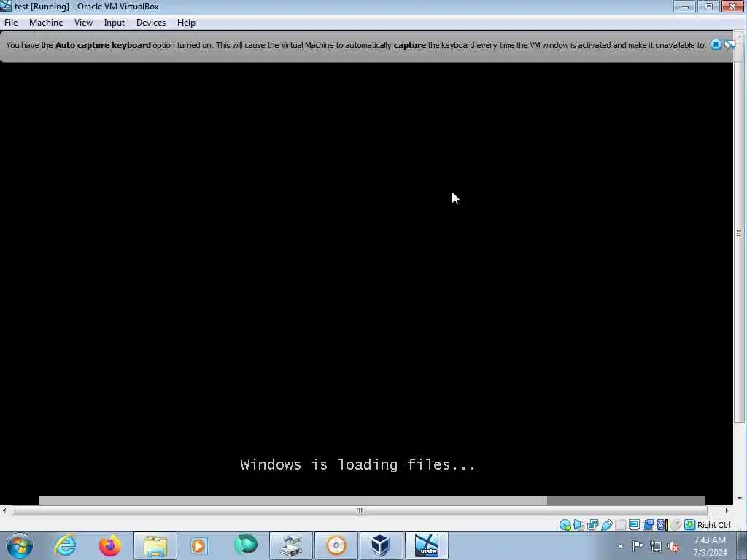This screenshot has height=560, width=747.
Task: Open the Devices menu
Action: [151, 23]
